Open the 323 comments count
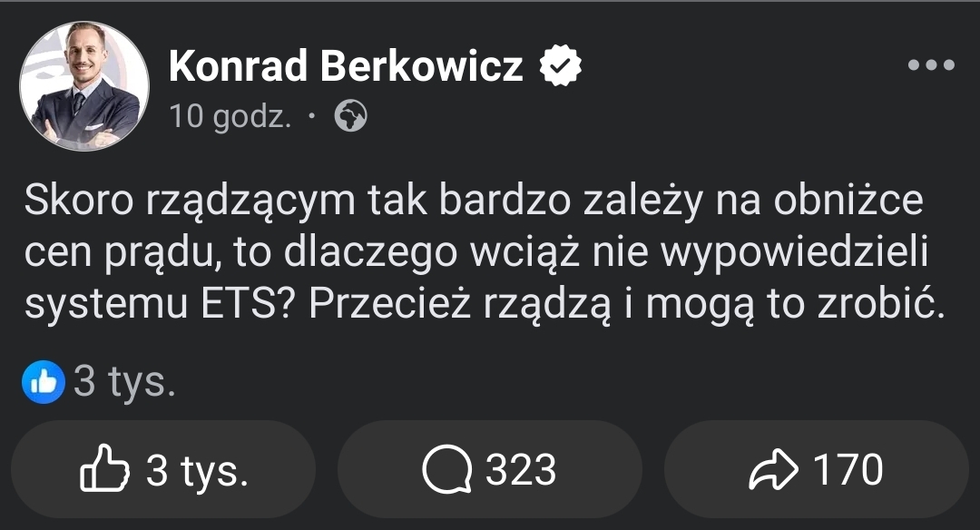Screen dimensions: 980x530 (x=520, y=470)
